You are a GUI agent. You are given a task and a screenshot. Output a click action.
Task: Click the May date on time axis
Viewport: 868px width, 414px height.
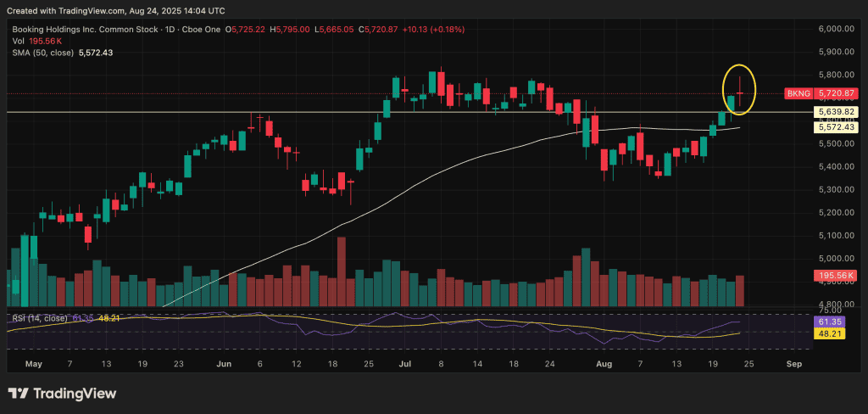(x=34, y=364)
